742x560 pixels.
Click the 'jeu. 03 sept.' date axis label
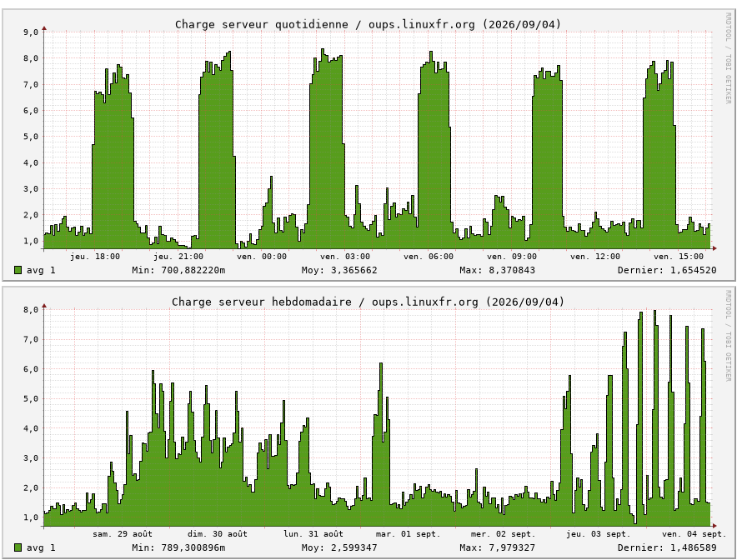click(x=599, y=534)
